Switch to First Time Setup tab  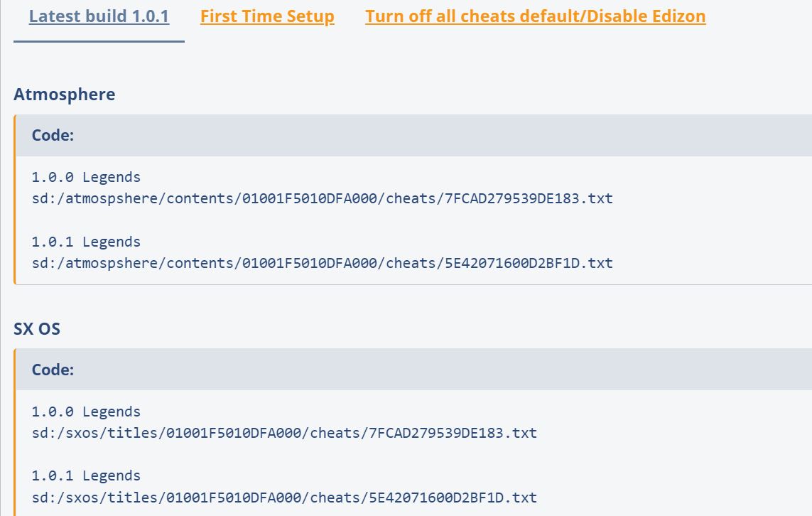(x=267, y=16)
